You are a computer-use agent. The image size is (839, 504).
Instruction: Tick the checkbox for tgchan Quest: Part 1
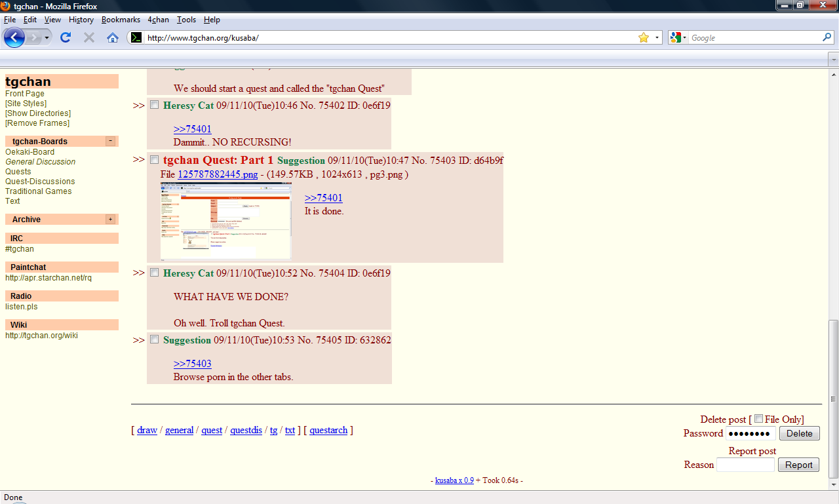(x=155, y=159)
